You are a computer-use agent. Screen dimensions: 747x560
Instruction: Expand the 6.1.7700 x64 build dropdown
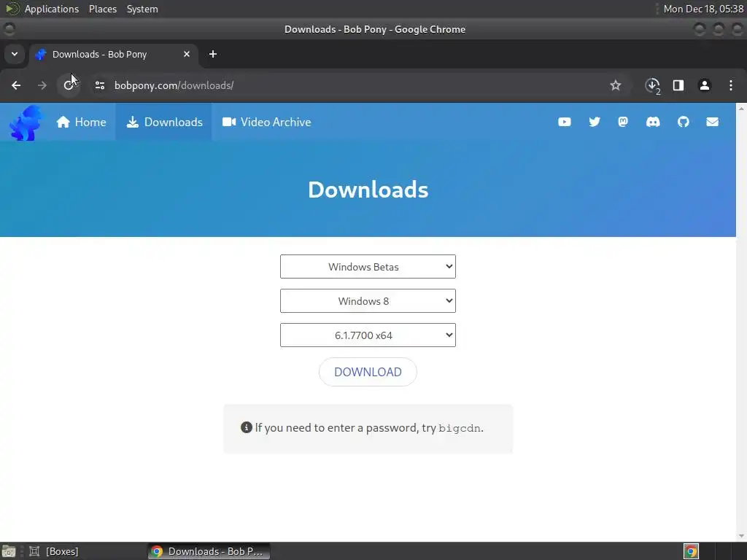pos(368,335)
